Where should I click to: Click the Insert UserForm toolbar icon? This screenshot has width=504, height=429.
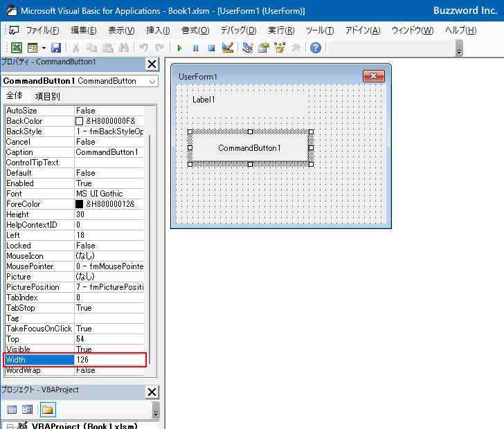tap(33, 48)
